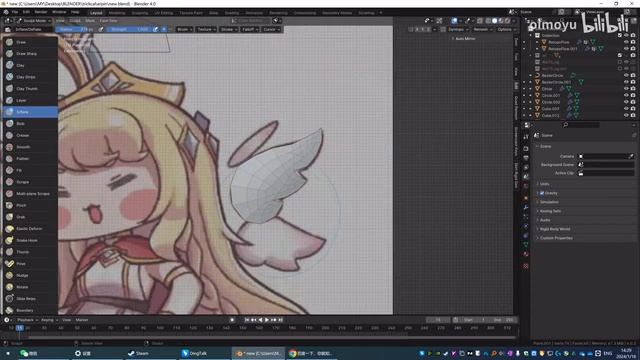Open the Falloff dropdown
Image resolution: width=640 pixels, height=360 pixels.
(249, 29)
